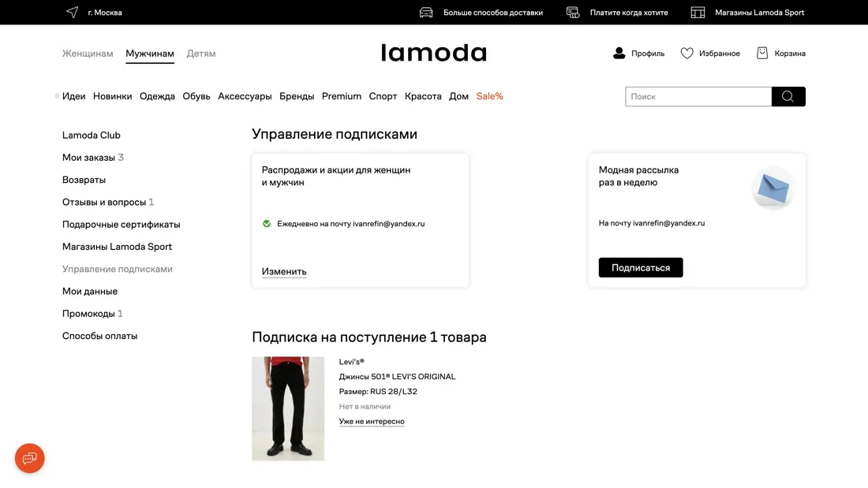Image resolution: width=868 pixels, height=488 pixels.
Task: Open the shopping cart bag icon
Action: tap(762, 53)
